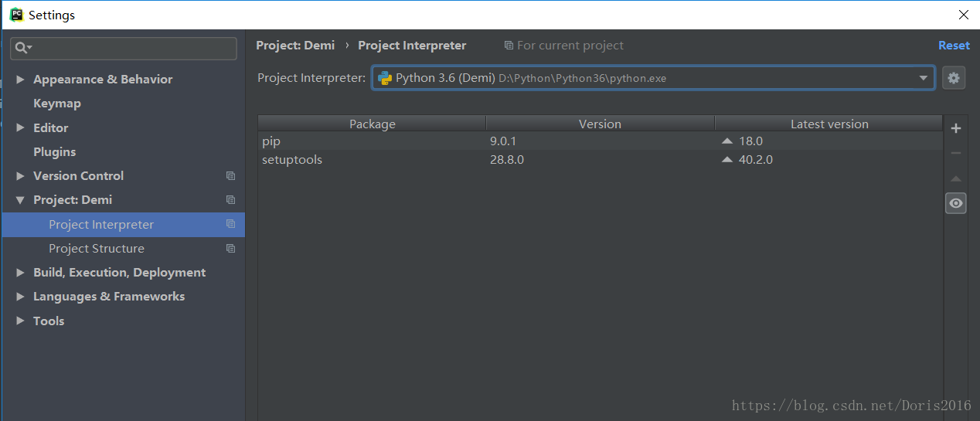980x421 pixels.
Task: Open the Editor settings page
Action: 51,127
